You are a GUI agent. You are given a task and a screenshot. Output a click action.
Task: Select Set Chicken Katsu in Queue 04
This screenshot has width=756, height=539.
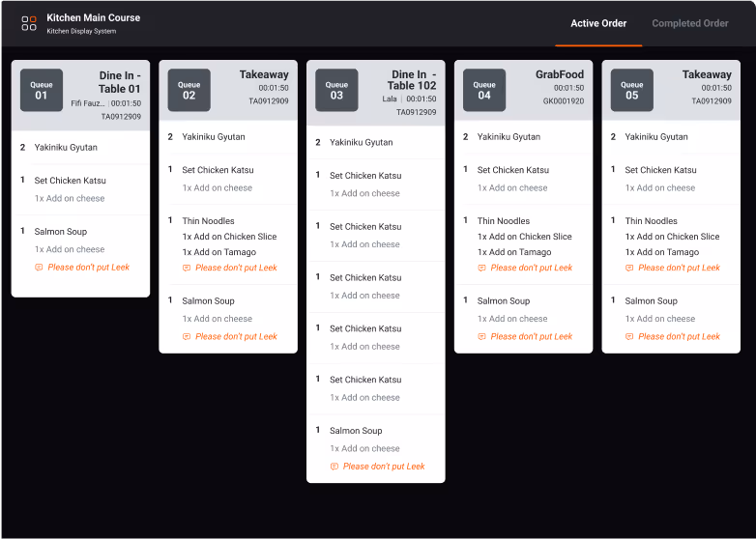513,170
